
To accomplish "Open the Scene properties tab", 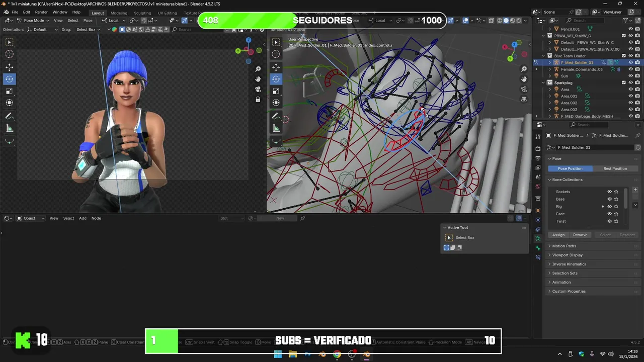I will pos(538,177).
